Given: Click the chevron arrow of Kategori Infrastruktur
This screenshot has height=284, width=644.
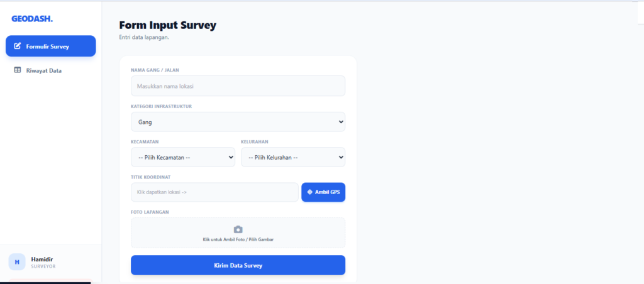Looking at the screenshot, I should [x=340, y=122].
